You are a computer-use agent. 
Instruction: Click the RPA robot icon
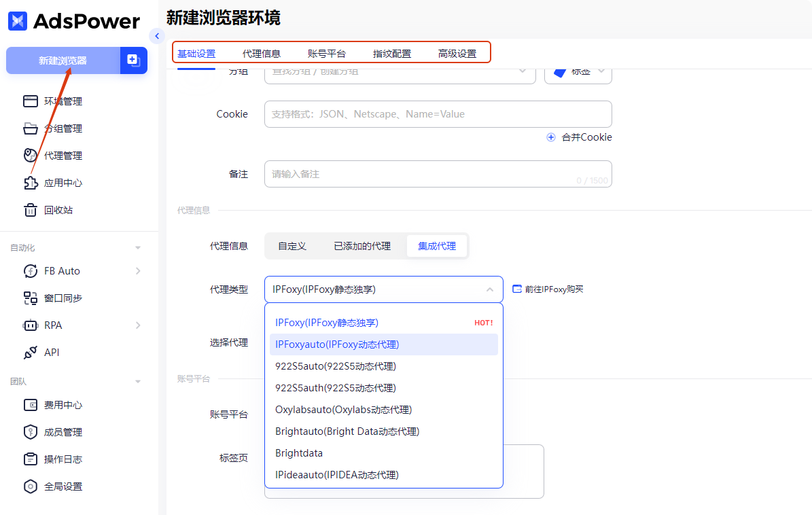click(x=31, y=325)
